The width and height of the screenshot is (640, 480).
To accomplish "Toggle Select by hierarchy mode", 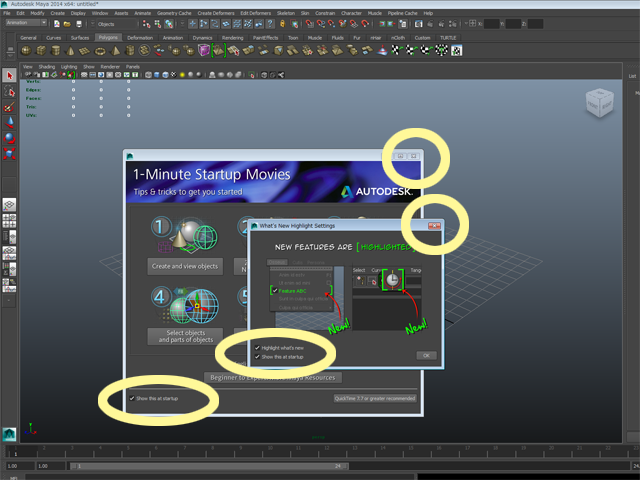I will [147, 24].
